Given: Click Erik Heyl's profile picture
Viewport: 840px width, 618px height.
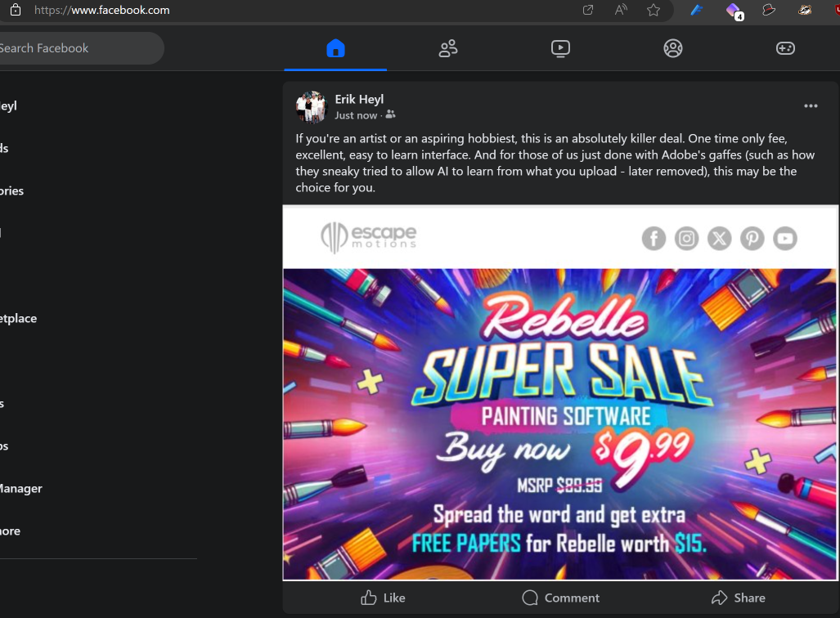Looking at the screenshot, I should pyautogui.click(x=312, y=106).
